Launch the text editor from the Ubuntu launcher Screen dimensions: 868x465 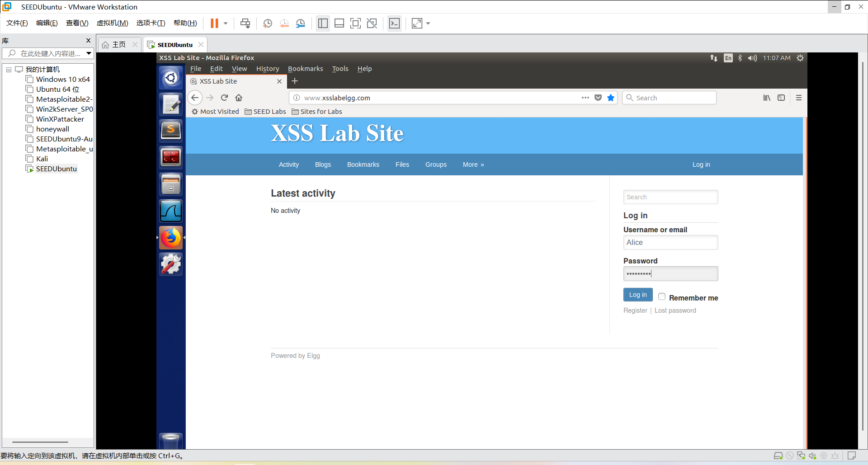click(171, 104)
